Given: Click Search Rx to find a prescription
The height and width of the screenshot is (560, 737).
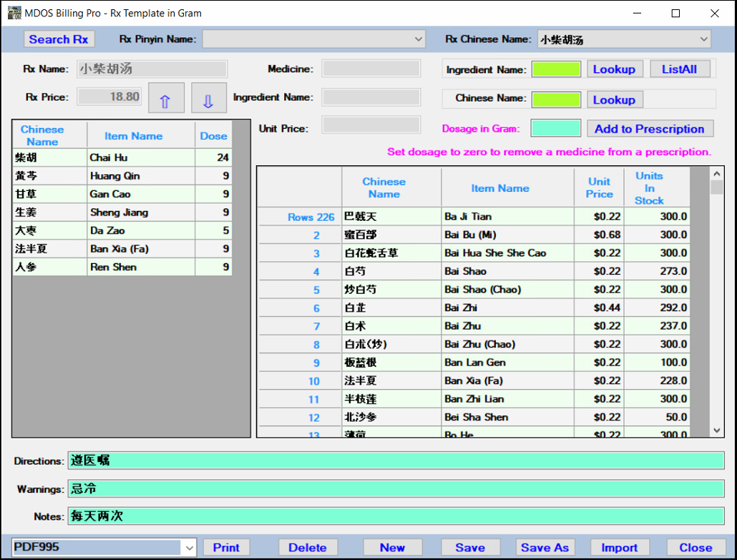Looking at the screenshot, I should (59, 39).
